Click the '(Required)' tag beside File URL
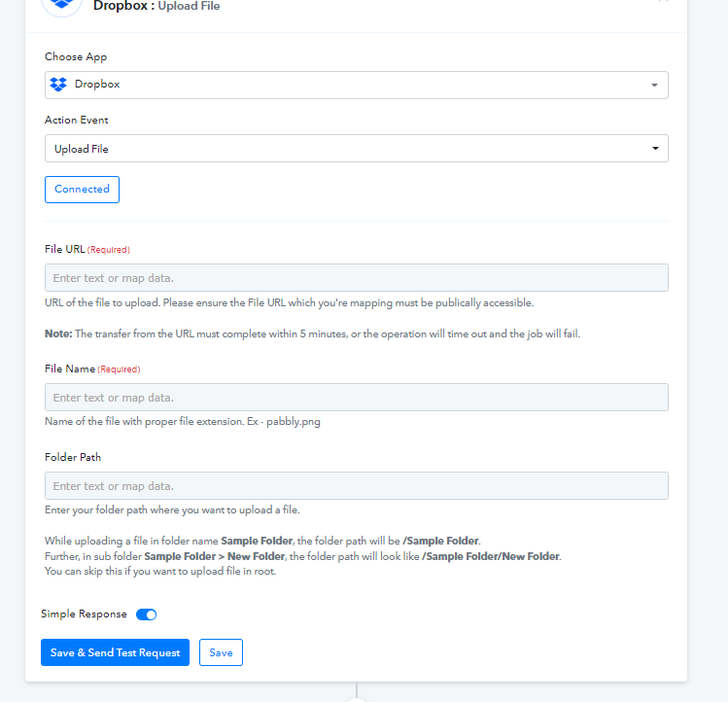Viewport: 728px width, 702px height. point(109,250)
